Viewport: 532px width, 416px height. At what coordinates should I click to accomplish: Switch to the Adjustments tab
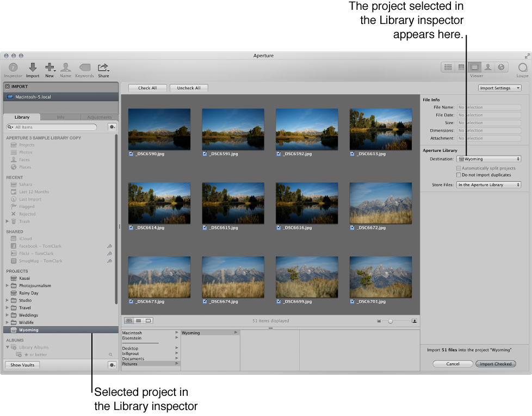click(100, 117)
